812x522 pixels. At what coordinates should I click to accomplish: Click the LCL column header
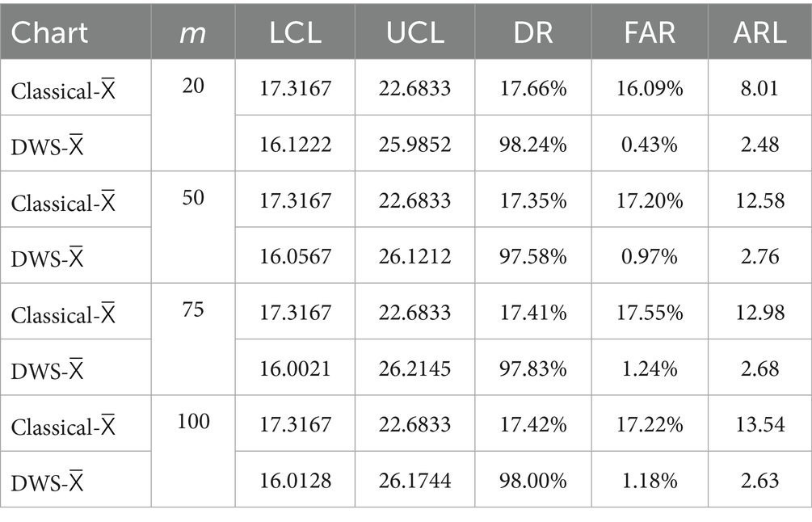click(x=294, y=32)
